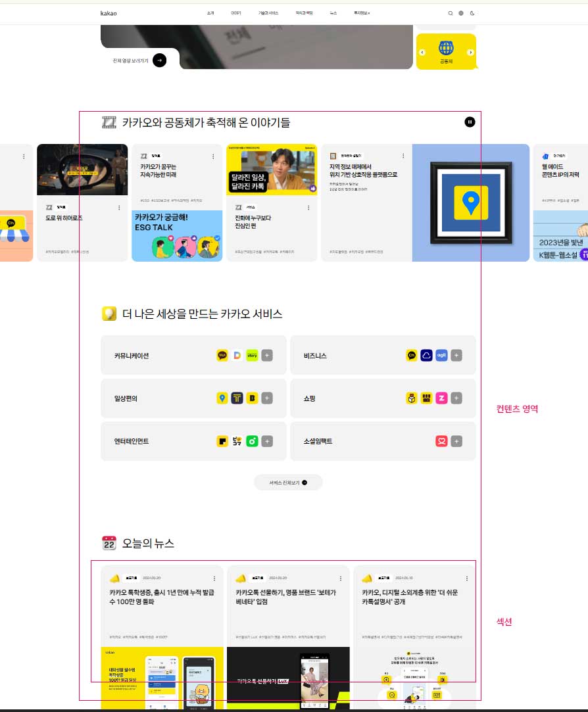Expand the 일상편의 services with plus button
Viewport: 588px width, 712px height.
[267, 398]
